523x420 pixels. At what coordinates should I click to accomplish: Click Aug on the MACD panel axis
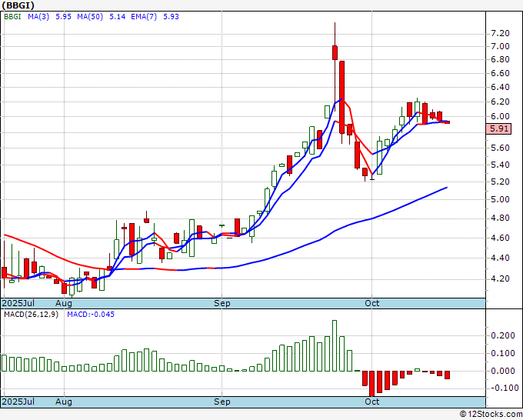coord(64,402)
